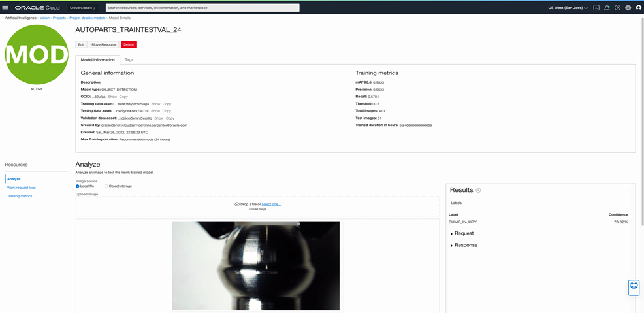Viewport: 644px width, 313px height.
Task: Open the notifications bell icon
Action: [x=607, y=8]
